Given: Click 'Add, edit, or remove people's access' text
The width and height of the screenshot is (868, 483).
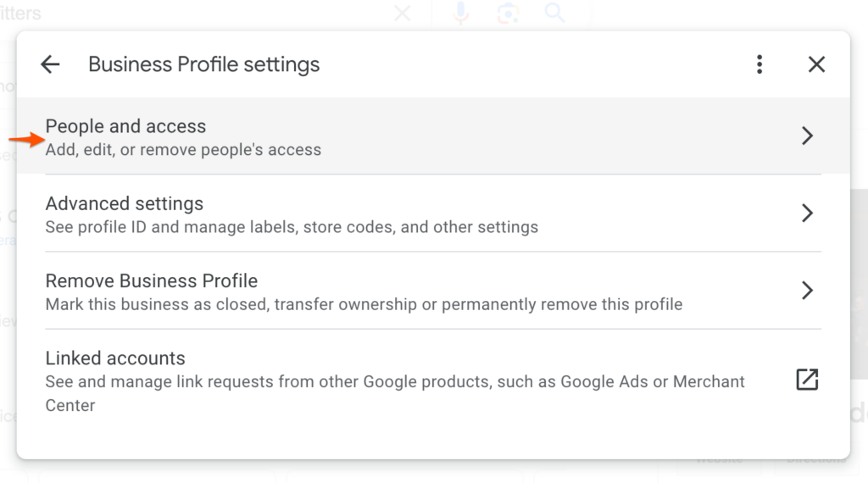Looking at the screenshot, I should click(183, 150).
